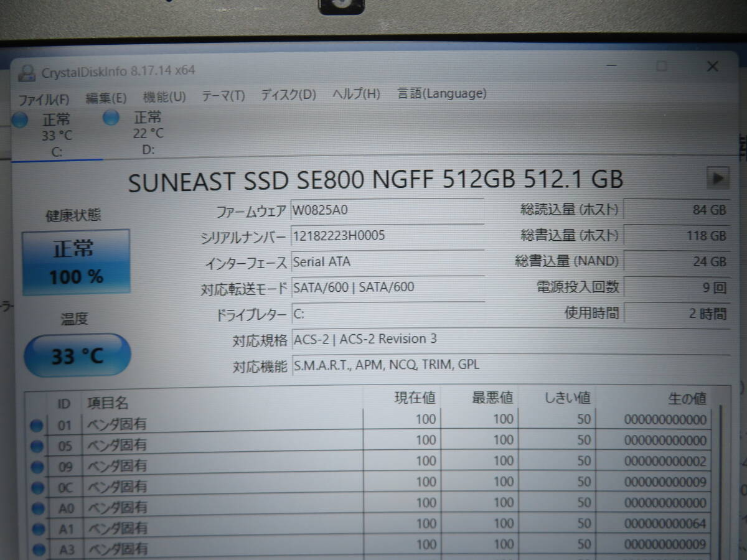Select the drive letter field C:
The width and height of the screenshot is (747, 560).
[x=387, y=314]
